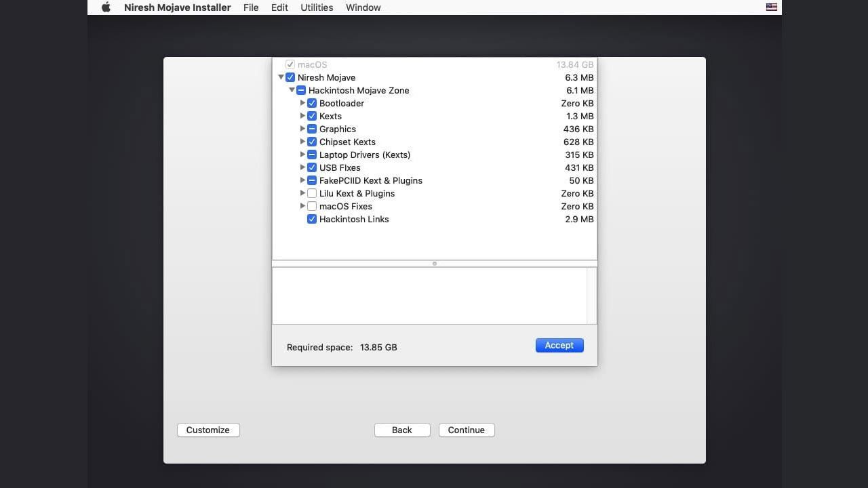Enable the Lilu Kext & Plugins checkbox
868x488 pixels.
tap(312, 193)
